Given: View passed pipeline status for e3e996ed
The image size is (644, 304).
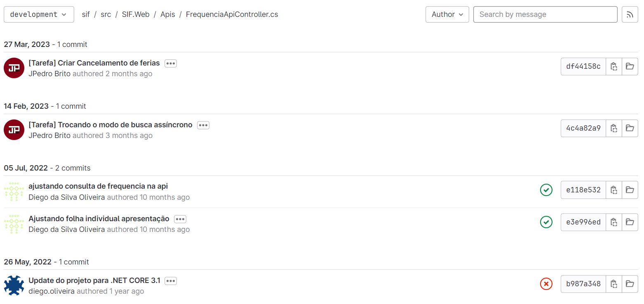Looking at the screenshot, I should pyautogui.click(x=546, y=222).
